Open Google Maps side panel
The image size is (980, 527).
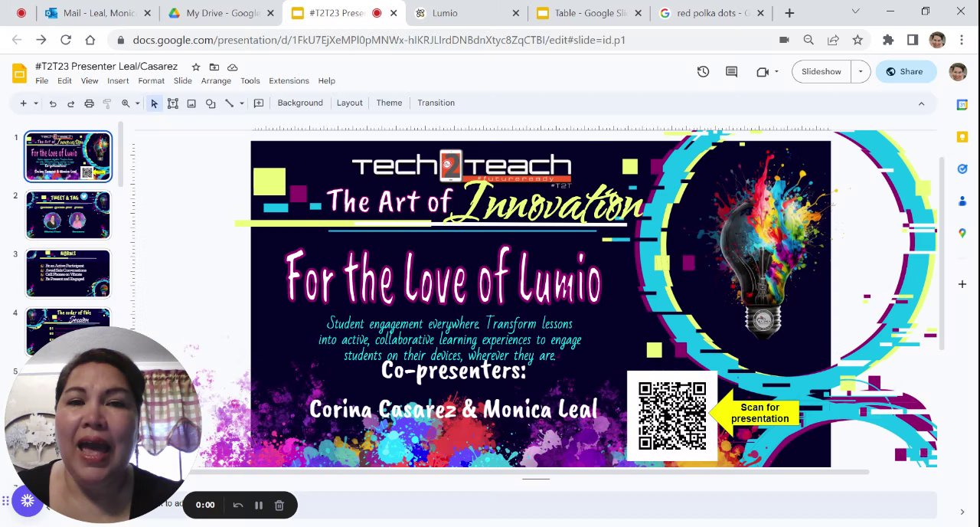[962, 233]
